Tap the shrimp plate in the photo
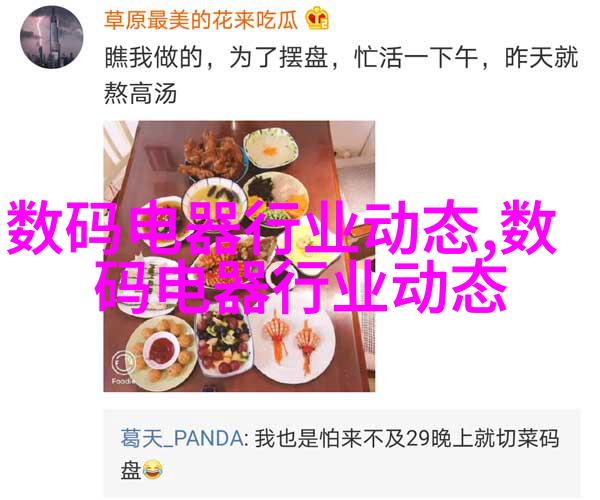The width and height of the screenshot is (600, 500). 292,344
